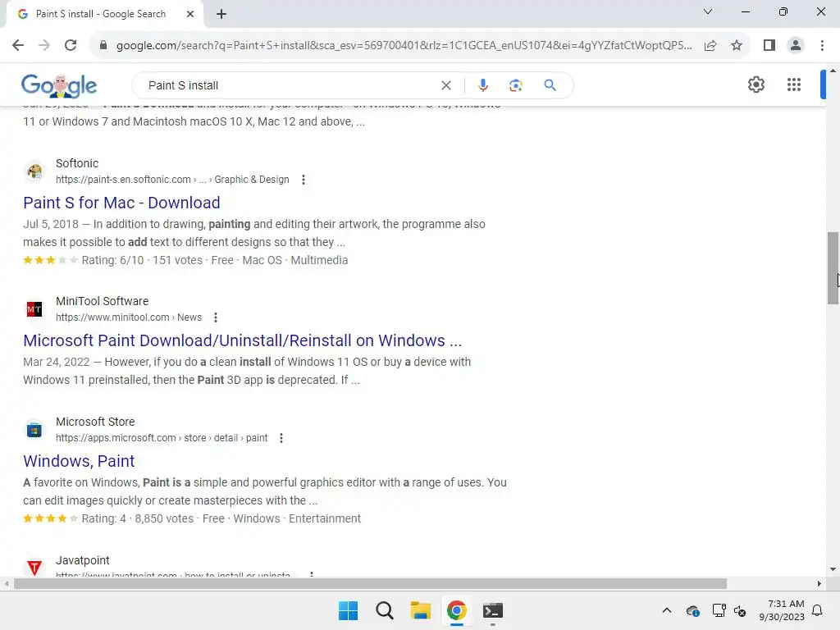Submit search with magnifier icon
This screenshot has height=630, width=840.
tap(550, 85)
